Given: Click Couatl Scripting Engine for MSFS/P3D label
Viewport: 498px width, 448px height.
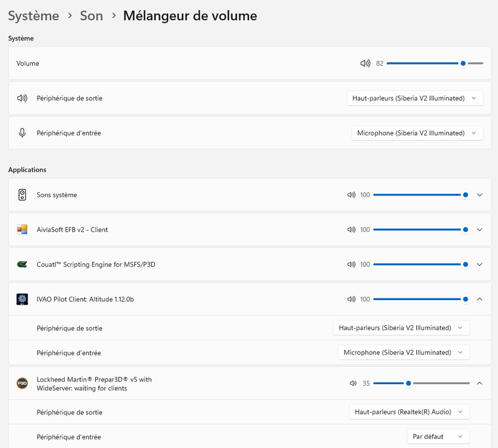Looking at the screenshot, I should point(96,264).
